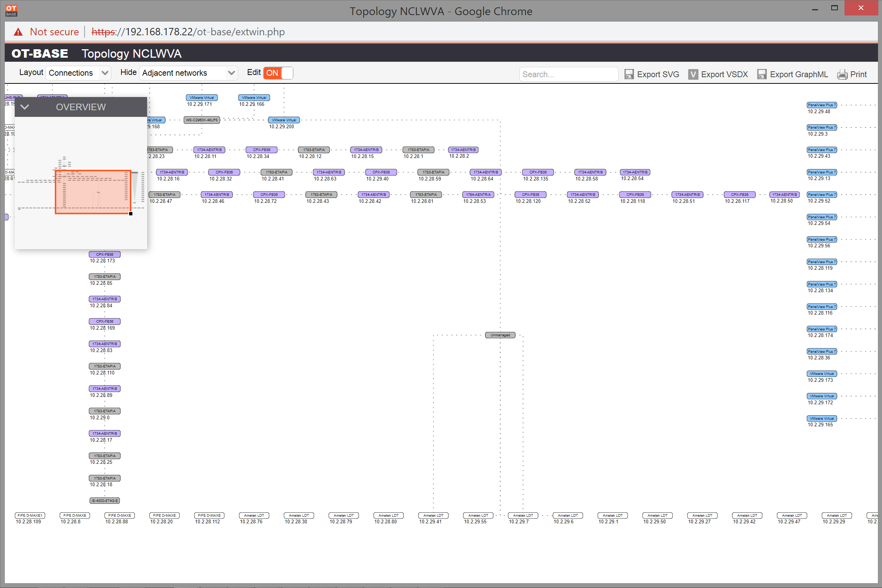882x588 pixels.
Task: Select VMware Virtual node 10.2.29.171
Action: pos(202,97)
